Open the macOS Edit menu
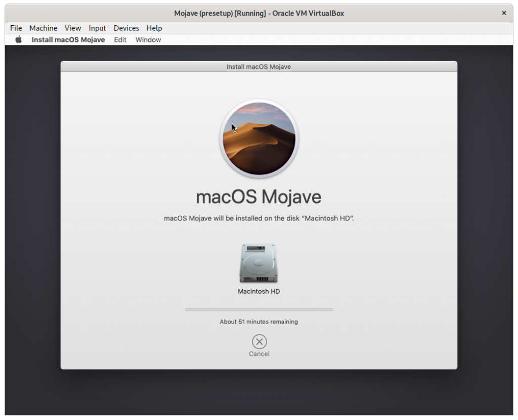The image size is (518, 420). (120, 40)
